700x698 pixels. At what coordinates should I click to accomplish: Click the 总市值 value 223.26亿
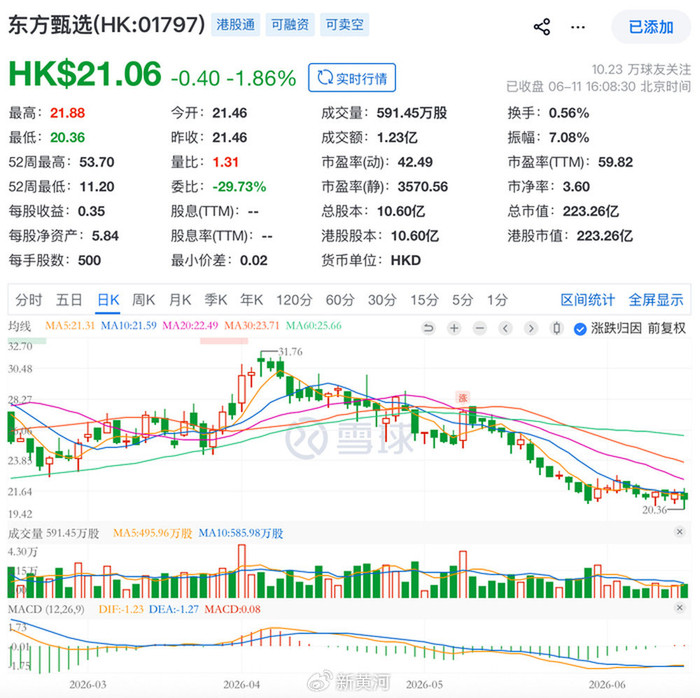tap(591, 211)
